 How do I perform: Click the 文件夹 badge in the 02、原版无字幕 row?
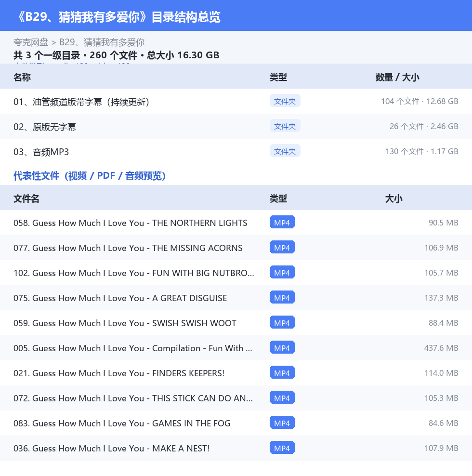point(285,126)
